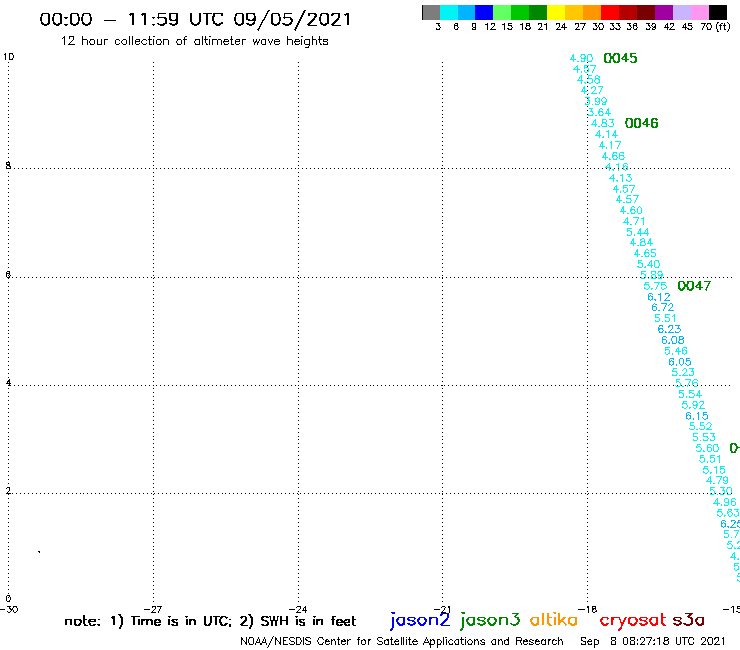Click the wave height value 4.79
Screen dimensions: 740x650
[x=717, y=480]
